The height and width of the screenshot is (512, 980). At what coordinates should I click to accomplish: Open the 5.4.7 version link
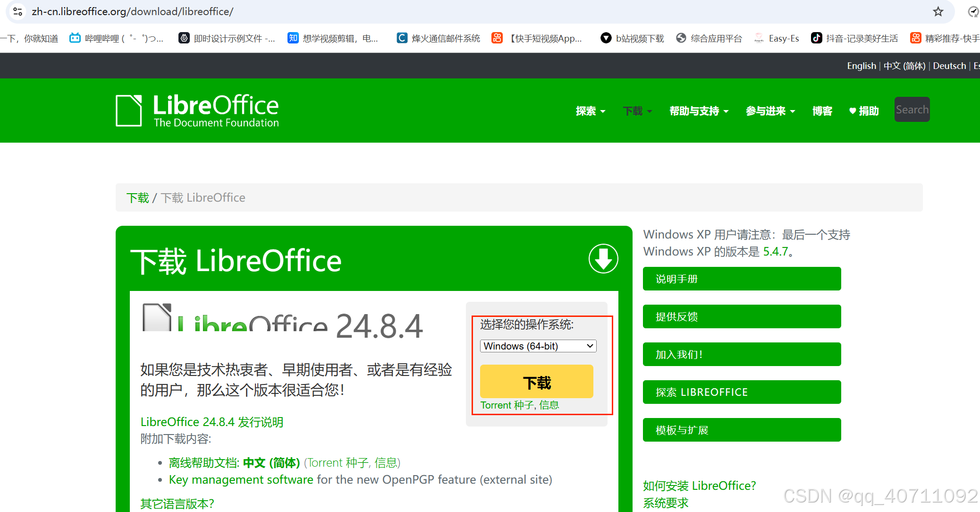coord(776,251)
